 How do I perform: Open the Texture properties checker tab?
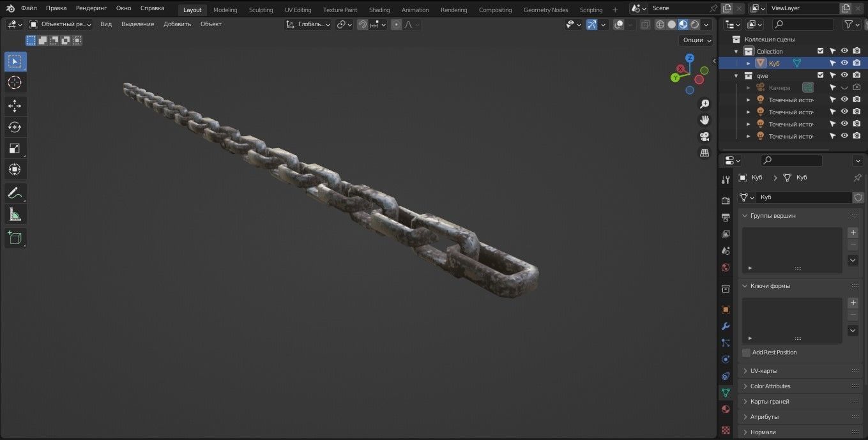coord(726,430)
